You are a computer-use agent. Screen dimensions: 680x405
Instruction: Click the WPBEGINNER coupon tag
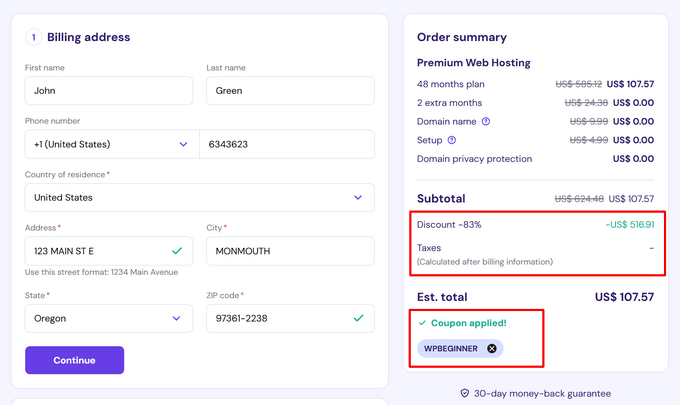(x=451, y=348)
